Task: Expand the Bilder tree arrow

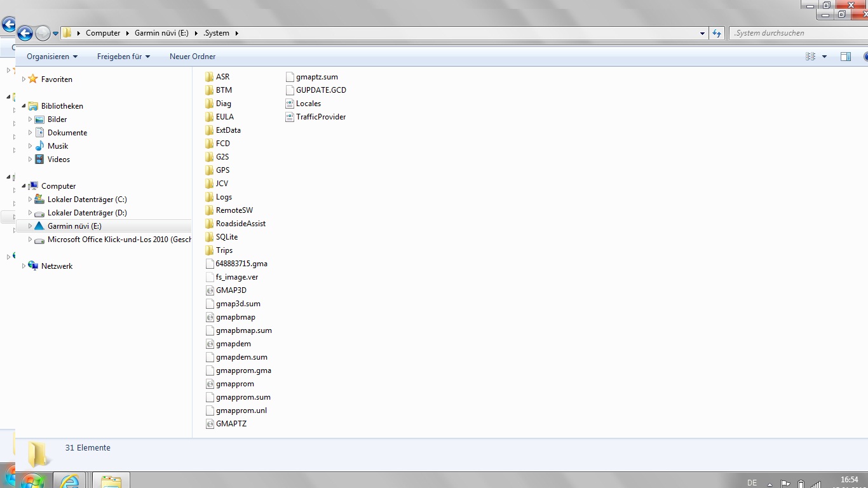Action: [x=30, y=119]
